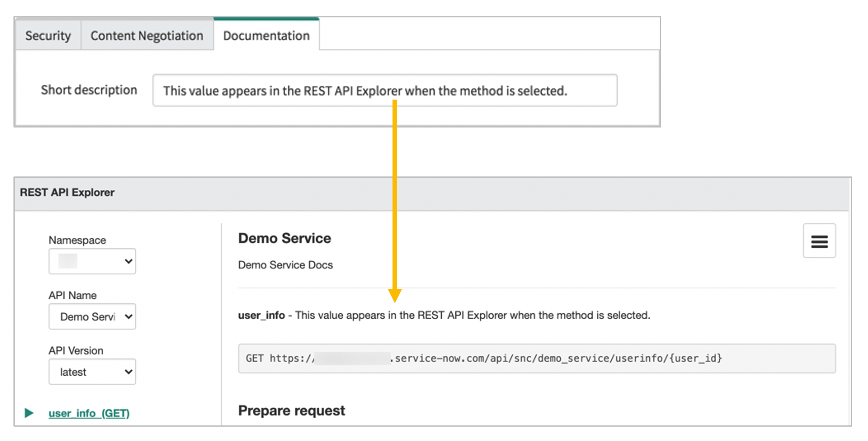Open the Namespace dropdown
The image size is (868, 441).
click(x=92, y=261)
